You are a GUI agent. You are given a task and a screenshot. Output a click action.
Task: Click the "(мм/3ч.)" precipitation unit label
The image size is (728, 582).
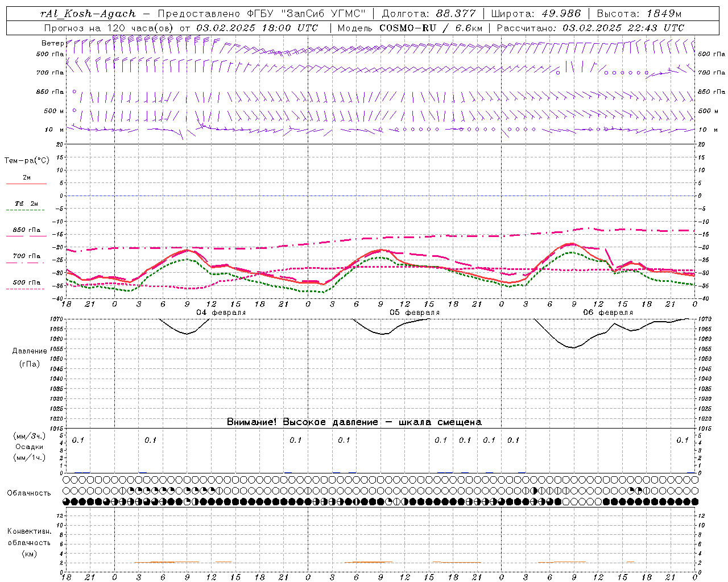point(30,436)
